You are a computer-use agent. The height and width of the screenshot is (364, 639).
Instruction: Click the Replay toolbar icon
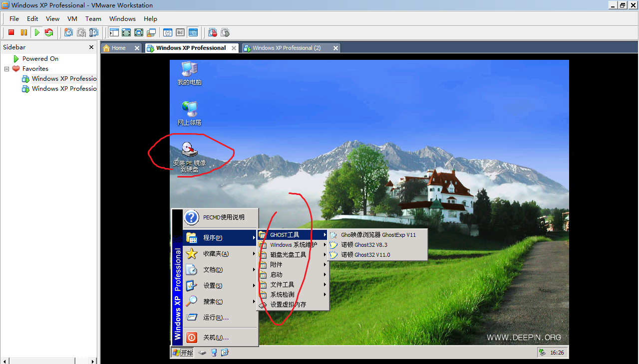pos(225,32)
